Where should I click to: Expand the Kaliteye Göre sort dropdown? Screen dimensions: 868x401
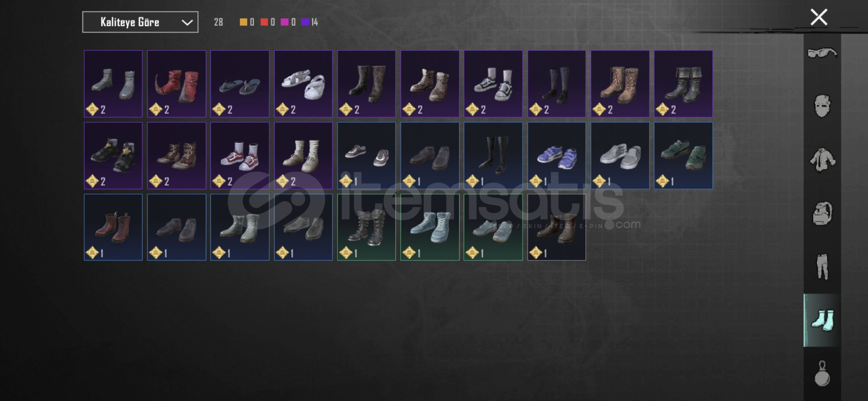pos(140,22)
